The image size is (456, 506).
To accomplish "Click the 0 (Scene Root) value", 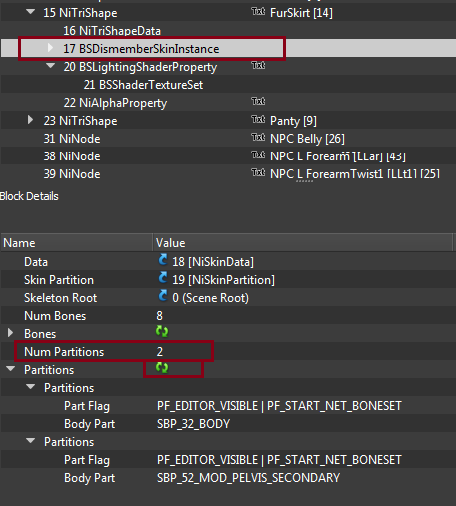I will point(210,298).
